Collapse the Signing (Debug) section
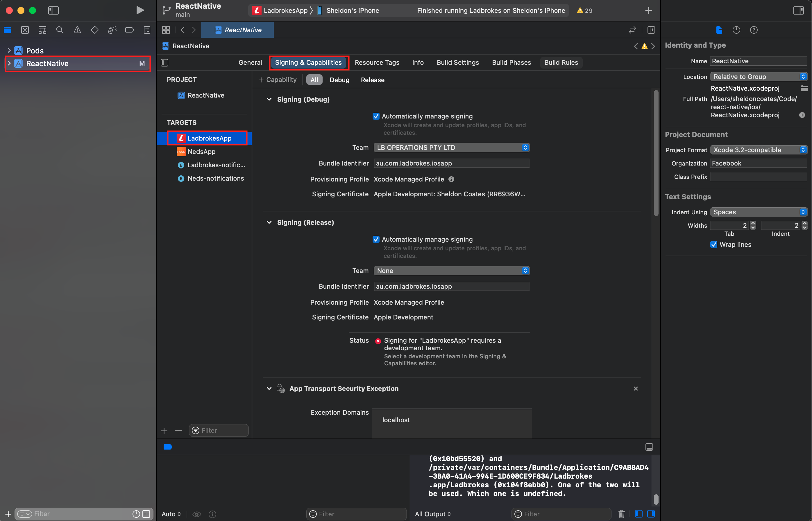This screenshot has width=812, height=521. tap(269, 99)
